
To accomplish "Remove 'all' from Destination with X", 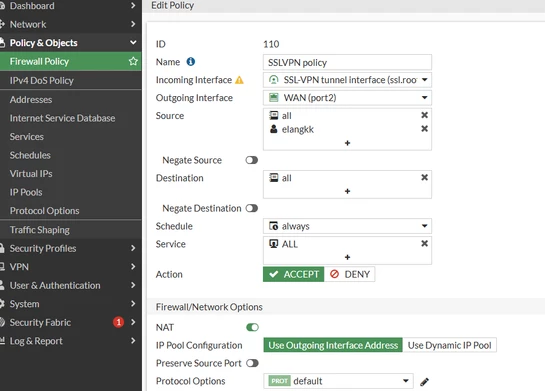I will click(424, 178).
